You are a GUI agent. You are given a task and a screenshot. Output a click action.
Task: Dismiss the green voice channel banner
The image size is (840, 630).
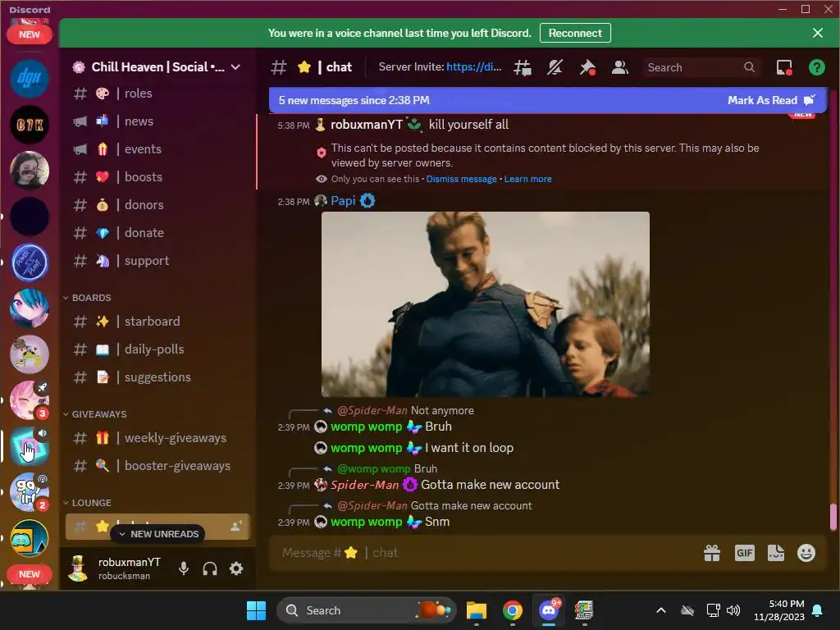click(x=818, y=33)
